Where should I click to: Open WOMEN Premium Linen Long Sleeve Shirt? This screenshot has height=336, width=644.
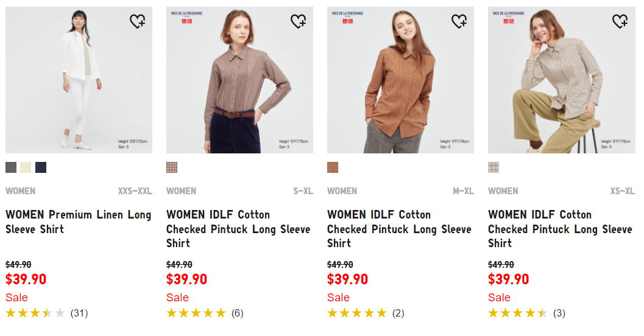[79, 222]
